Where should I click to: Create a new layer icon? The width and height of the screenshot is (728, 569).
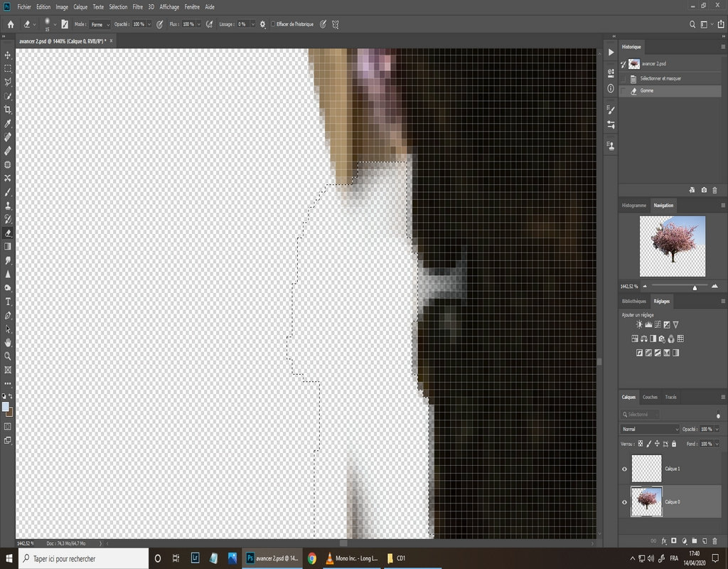point(705,541)
